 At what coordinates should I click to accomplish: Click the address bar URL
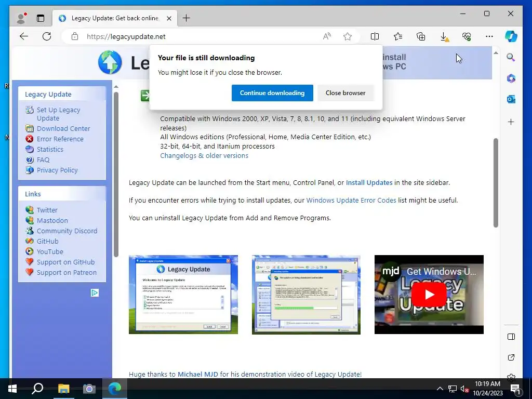click(x=126, y=36)
